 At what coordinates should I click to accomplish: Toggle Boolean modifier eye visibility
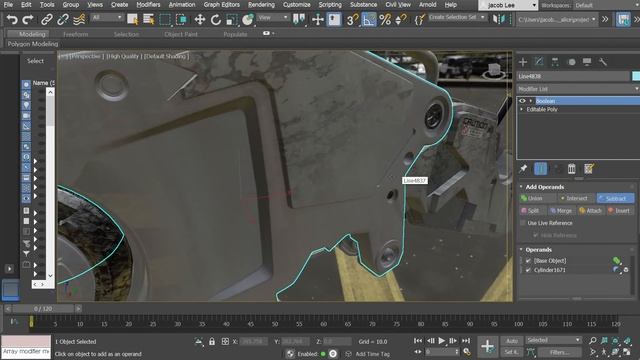point(522,101)
